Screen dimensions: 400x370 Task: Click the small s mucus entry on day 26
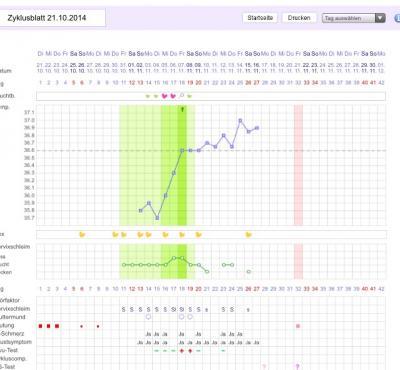(x=248, y=310)
